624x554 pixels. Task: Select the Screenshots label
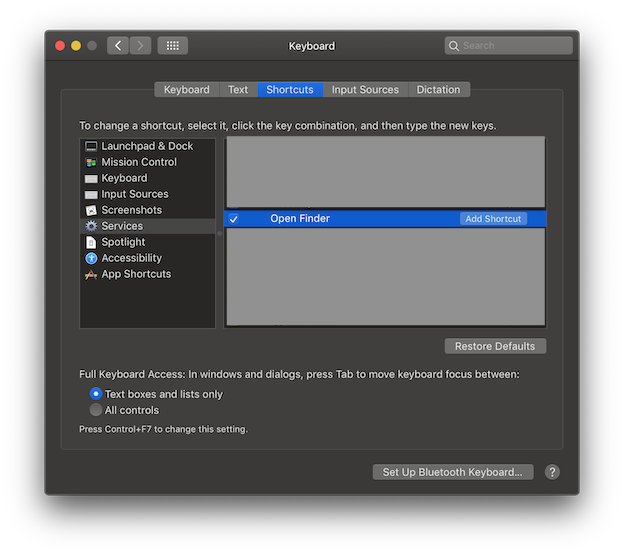(132, 210)
